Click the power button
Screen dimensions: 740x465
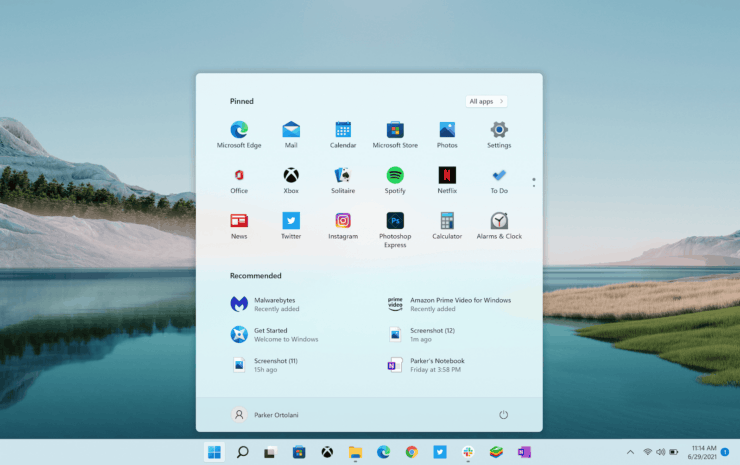click(x=503, y=414)
